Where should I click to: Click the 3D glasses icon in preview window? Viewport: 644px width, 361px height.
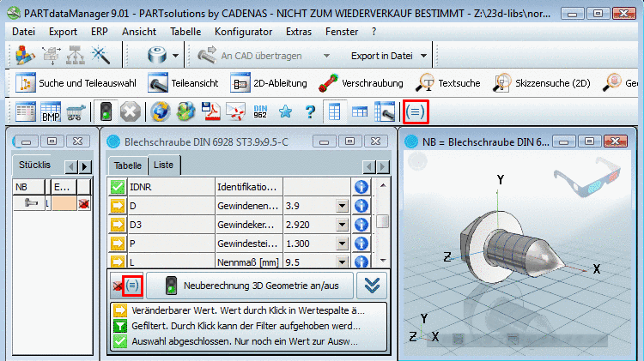click(586, 176)
